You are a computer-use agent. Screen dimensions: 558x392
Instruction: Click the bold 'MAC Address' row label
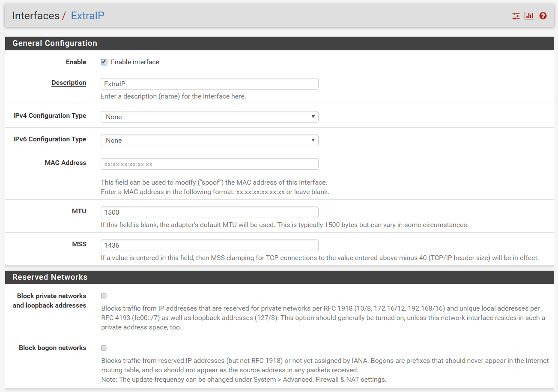65,163
